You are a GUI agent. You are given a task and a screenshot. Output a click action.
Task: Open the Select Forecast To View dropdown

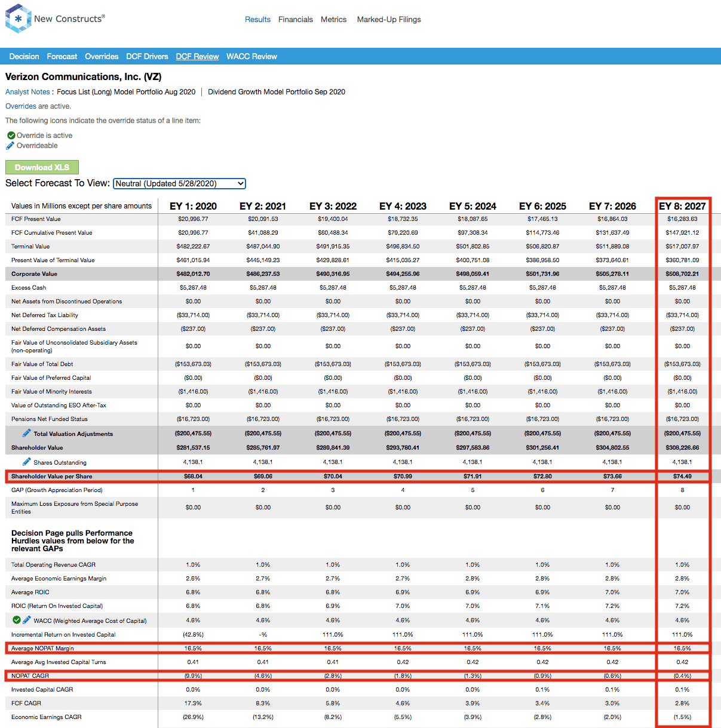179,183
